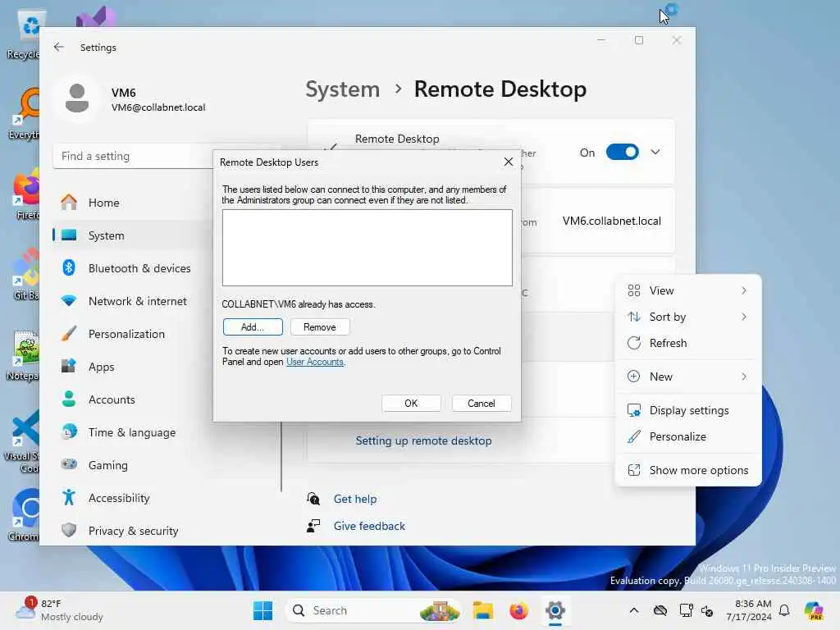Choose Personalize from context menu
This screenshot has height=630, width=840.
tap(688, 436)
